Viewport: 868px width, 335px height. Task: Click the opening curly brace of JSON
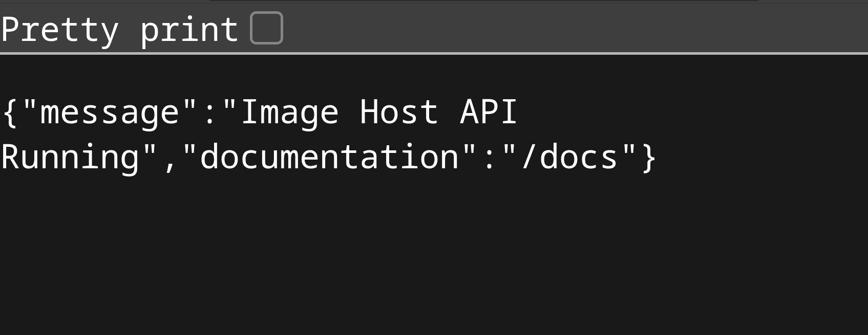(x=10, y=113)
